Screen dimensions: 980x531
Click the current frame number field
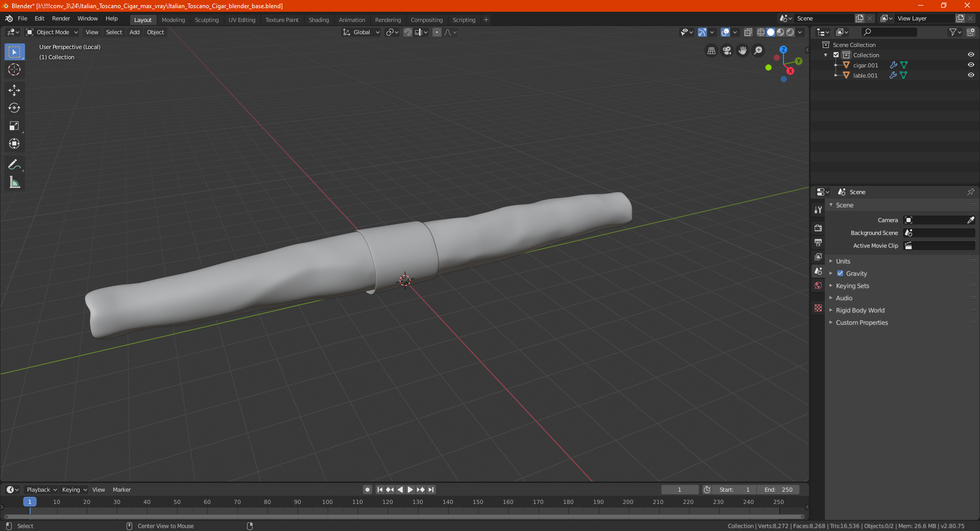pos(679,490)
